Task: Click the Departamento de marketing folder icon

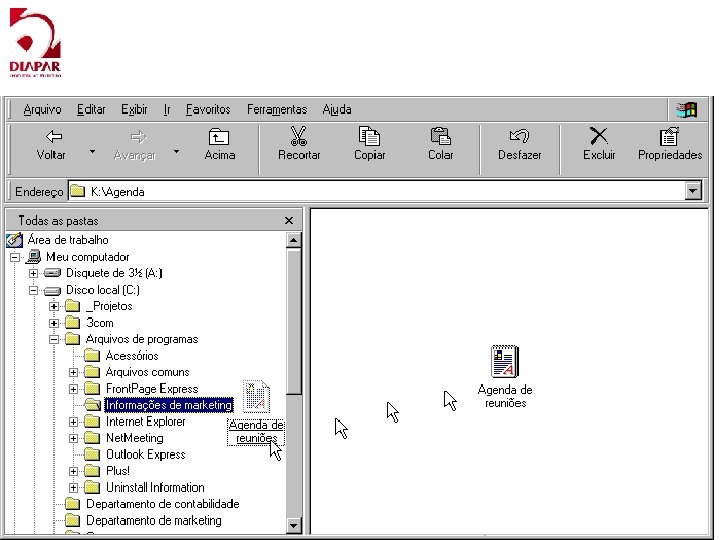Action: [73, 520]
